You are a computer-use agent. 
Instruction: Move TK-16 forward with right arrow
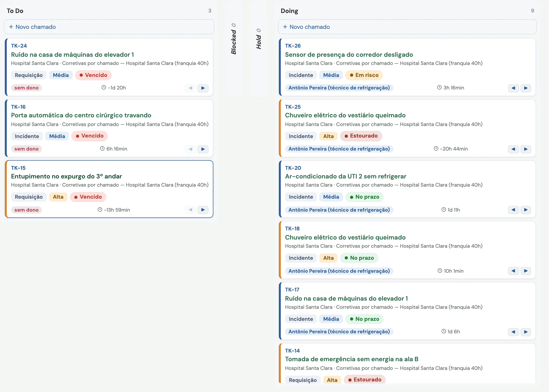click(203, 149)
